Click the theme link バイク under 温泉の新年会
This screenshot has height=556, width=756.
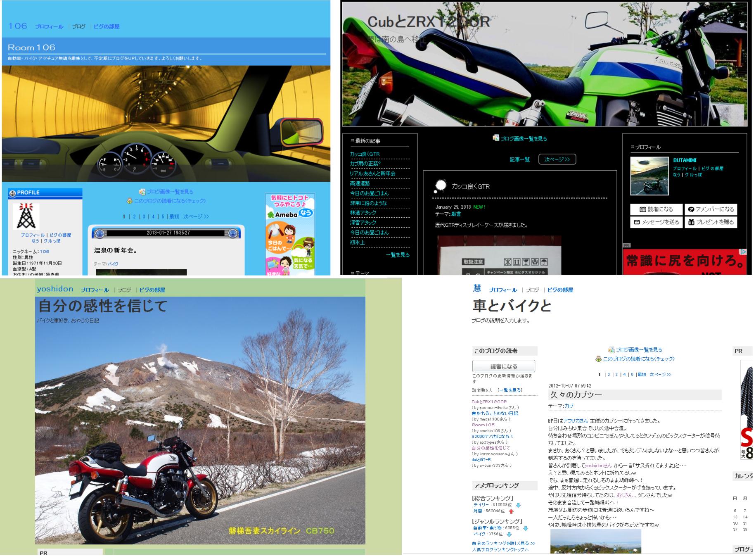point(113,264)
